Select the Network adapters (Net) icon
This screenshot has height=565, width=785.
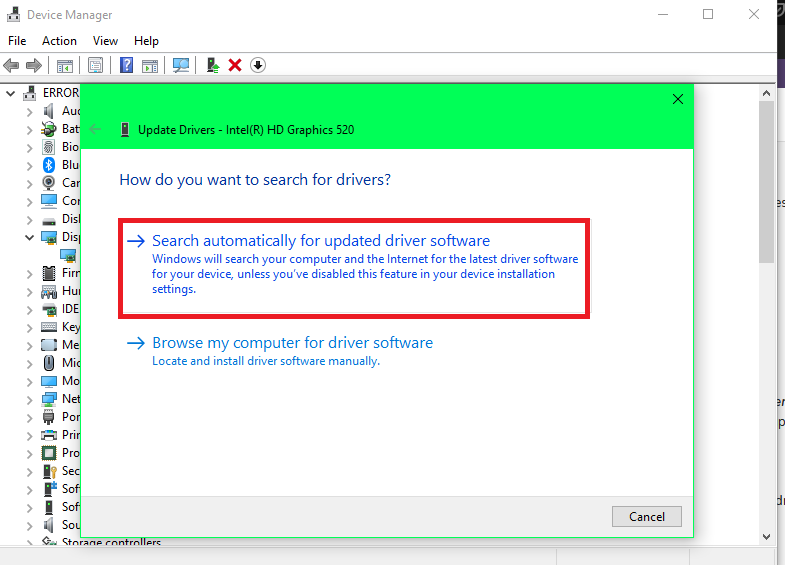point(49,399)
